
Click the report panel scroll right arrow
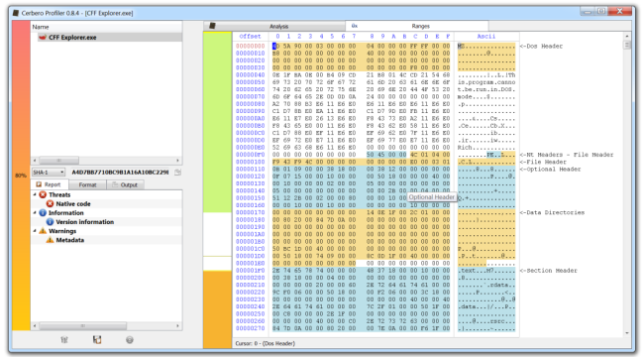(x=177, y=326)
